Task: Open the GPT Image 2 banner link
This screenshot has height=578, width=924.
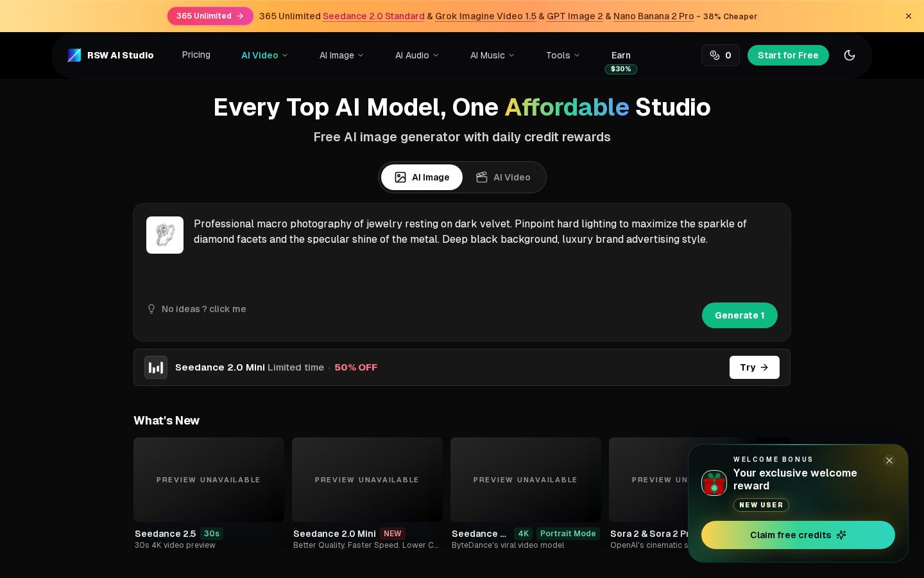Action: point(575,16)
